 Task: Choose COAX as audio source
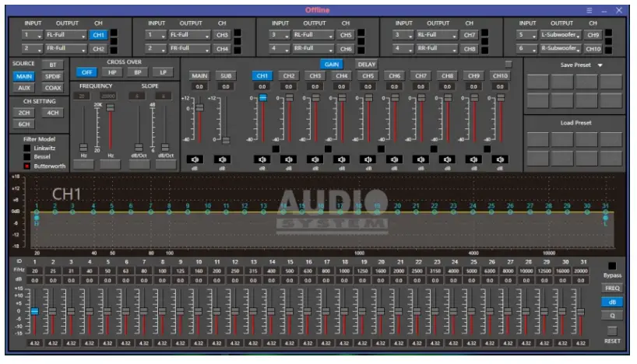pos(53,88)
